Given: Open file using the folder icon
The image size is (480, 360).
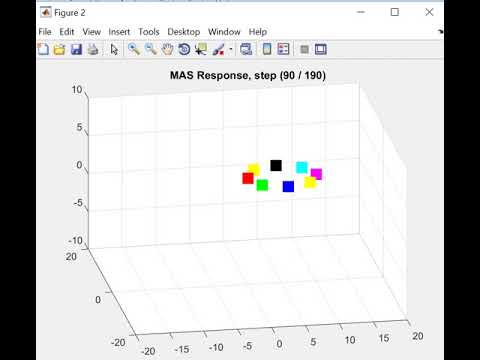Looking at the screenshot, I should pos(60,49).
